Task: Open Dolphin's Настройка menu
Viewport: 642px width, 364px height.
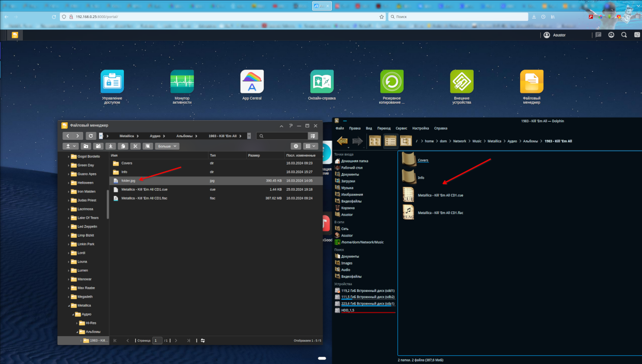Action: coord(420,128)
